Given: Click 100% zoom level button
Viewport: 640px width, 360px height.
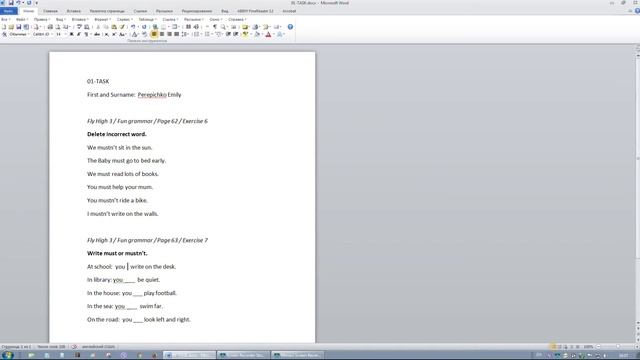Looking at the screenshot, I should [x=588, y=347].
